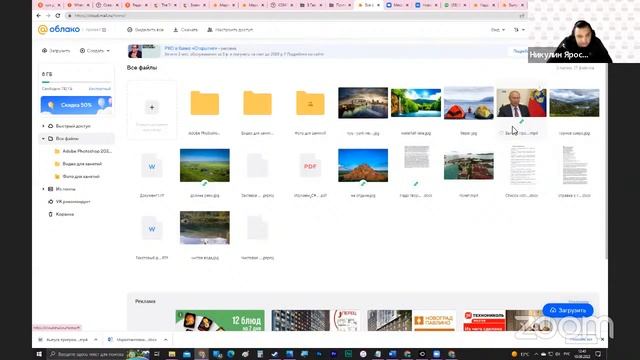Click the link badge under the flag video
This screenshot has width=640, height=360.
521,122
